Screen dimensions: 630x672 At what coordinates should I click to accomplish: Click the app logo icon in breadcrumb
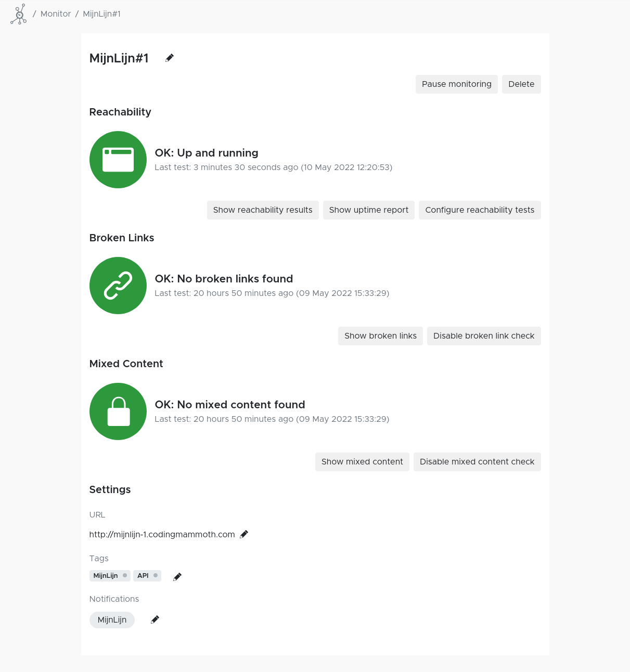tap(19, 14)
